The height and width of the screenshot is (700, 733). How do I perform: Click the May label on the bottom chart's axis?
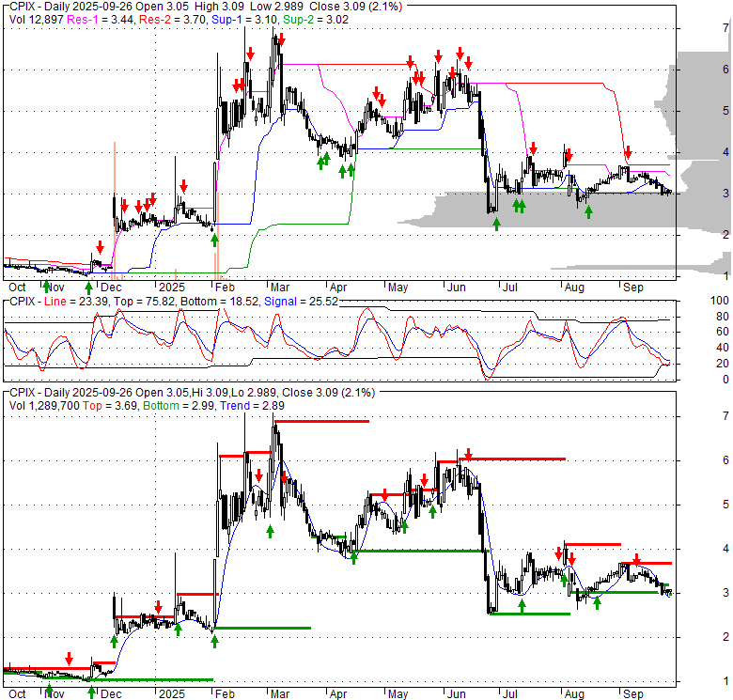coord(398,694)
